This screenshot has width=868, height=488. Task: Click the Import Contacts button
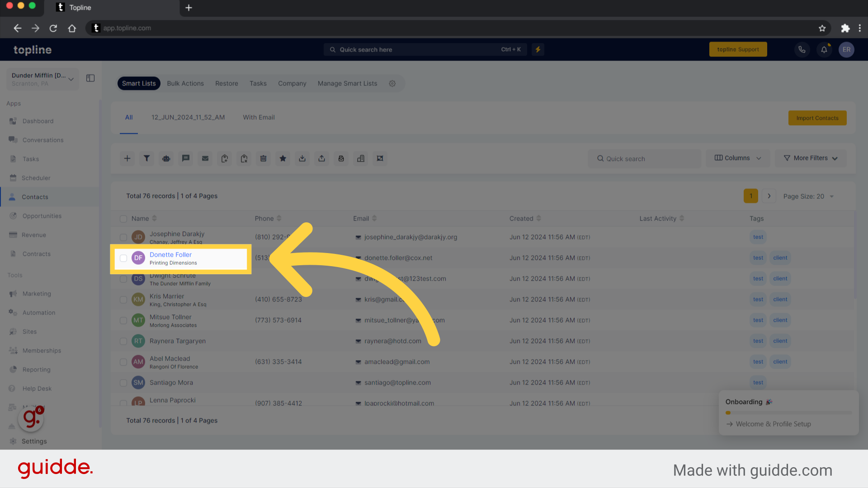817,118
